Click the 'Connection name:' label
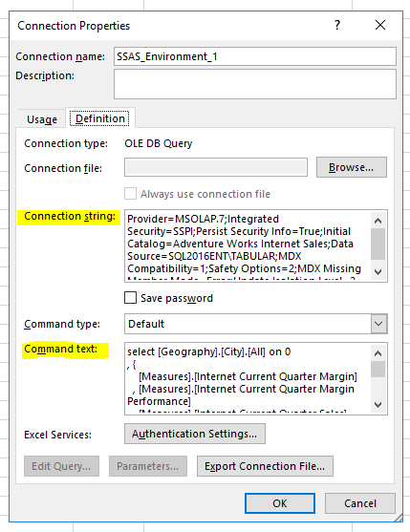The image size is (410, 532). 60,56
